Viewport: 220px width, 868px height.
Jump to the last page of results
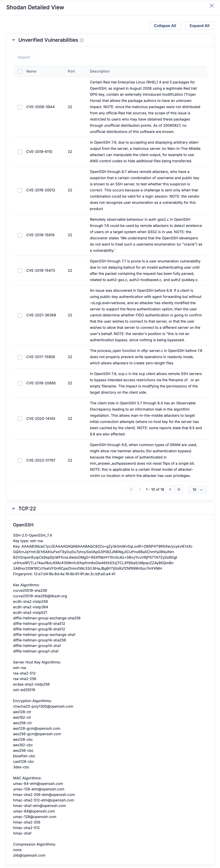(179, 490)
